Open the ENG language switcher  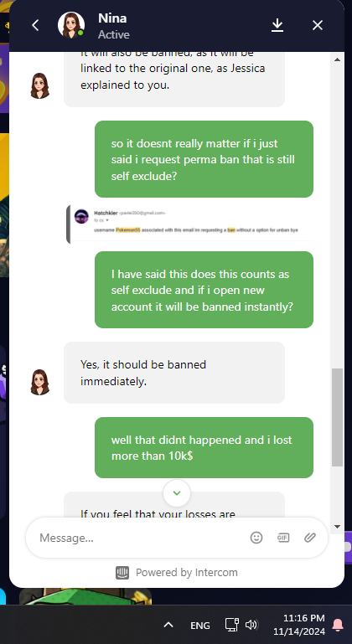200,625
